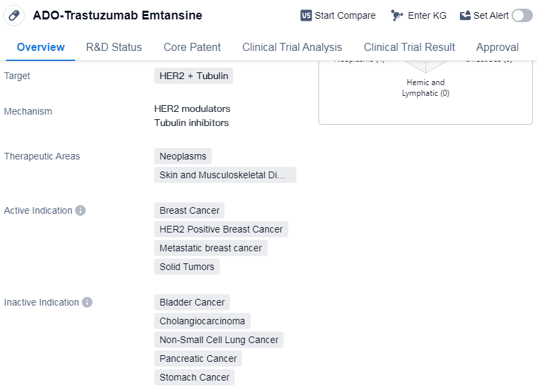The width and height of the screenshot is (537, 392).
Task: Go to Clinical Trial Analysis tab
Action: 292,47
